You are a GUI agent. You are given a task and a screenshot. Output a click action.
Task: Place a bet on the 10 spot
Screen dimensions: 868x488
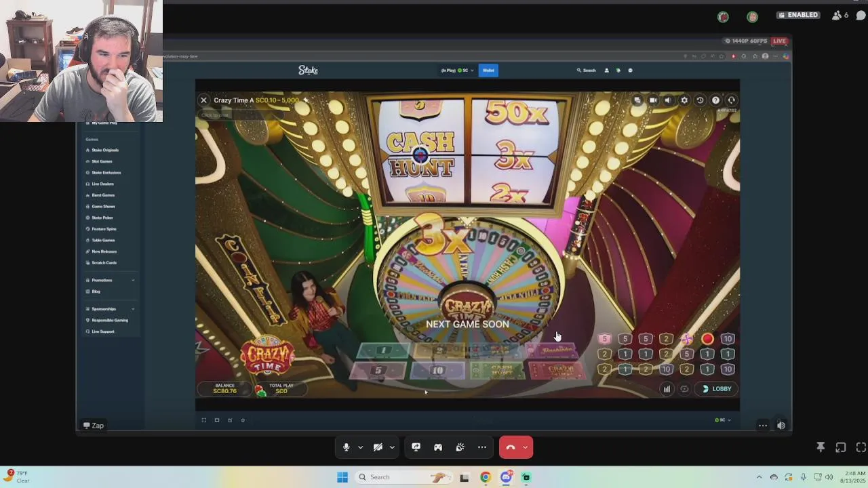click(438, 371)
